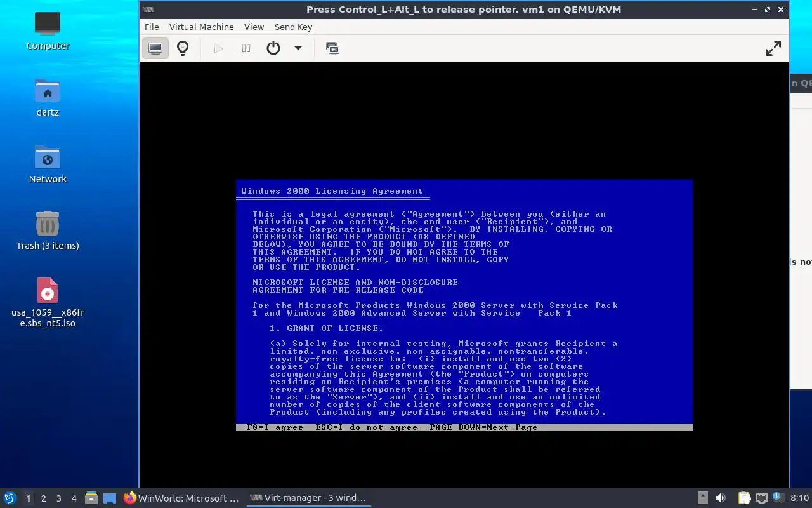
Task: Open the manage VM snapshots icon
Action: pos(332,48)
